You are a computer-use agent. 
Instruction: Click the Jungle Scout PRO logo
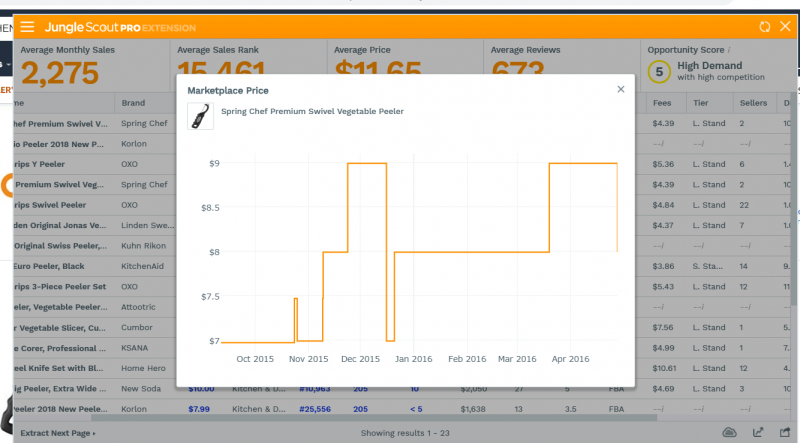point(120,28)
